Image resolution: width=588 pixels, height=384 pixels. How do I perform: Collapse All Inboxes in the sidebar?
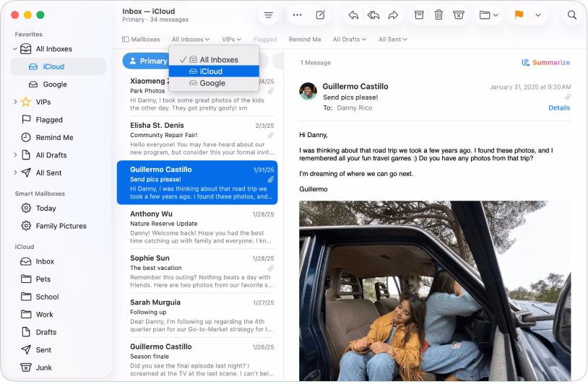(15, 48)
